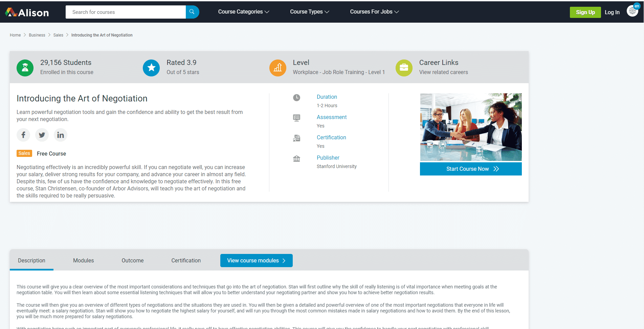This screenshot has height=329, width=644.
Task: Expand the Courses For Jobs menu
Action: [375, 12]
